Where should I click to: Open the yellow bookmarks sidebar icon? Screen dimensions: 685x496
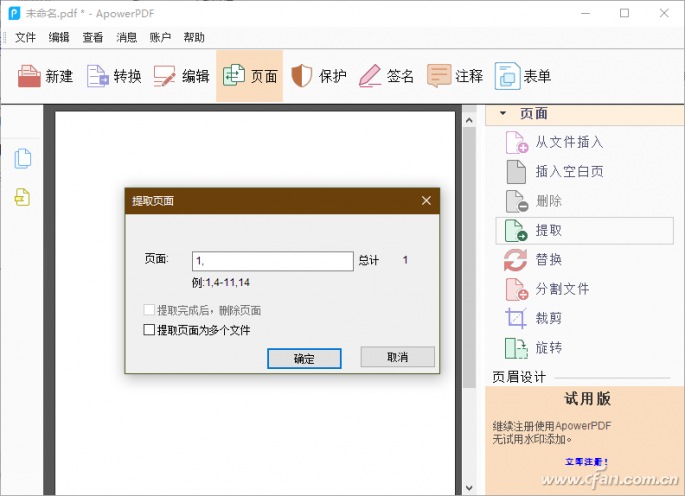[x=22, y=197]
